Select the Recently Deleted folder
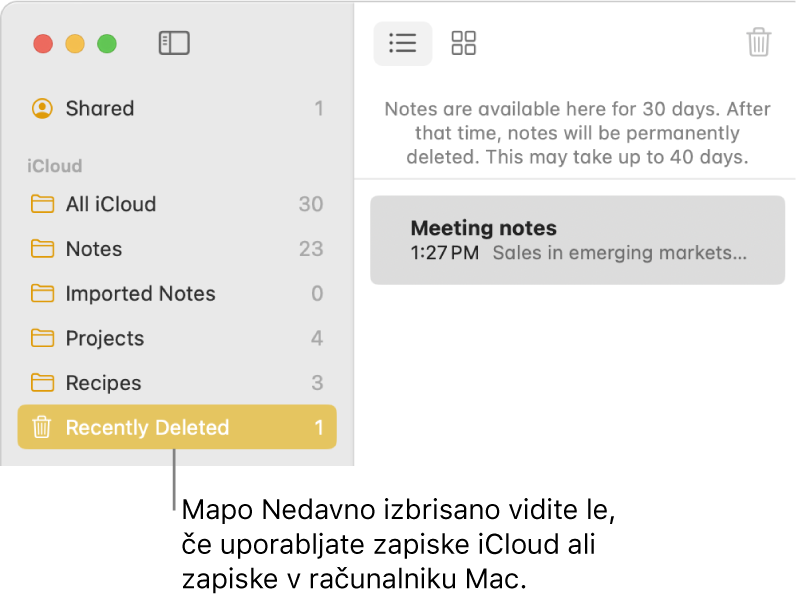The width and height of the screenshot is (798, 601). click(177, 427)
